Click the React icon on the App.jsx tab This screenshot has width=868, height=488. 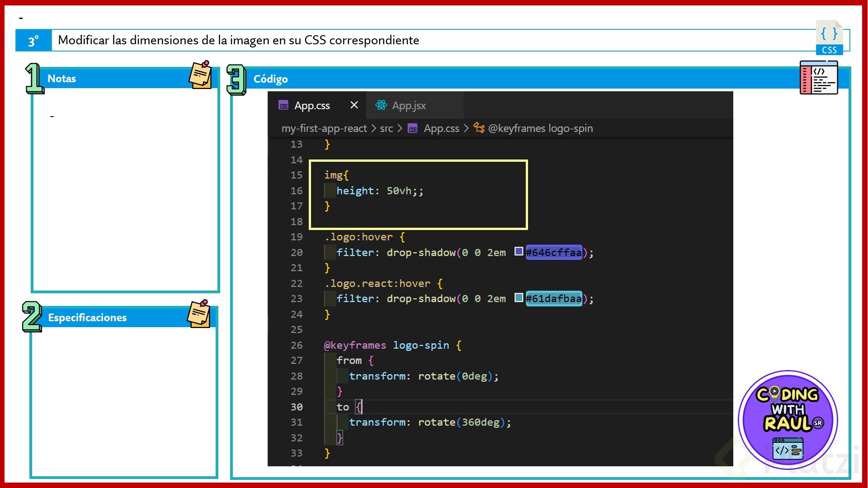coord(381,105)
